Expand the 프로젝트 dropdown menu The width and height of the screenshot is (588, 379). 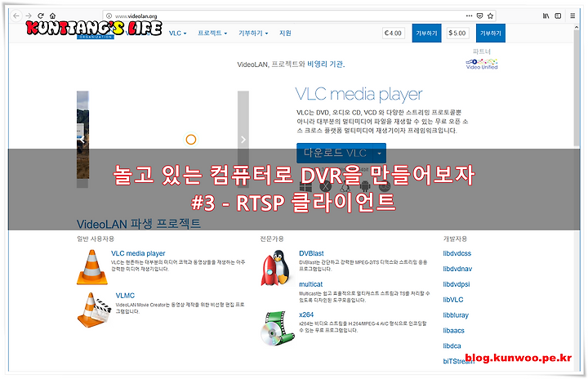(x=212, y=33)
